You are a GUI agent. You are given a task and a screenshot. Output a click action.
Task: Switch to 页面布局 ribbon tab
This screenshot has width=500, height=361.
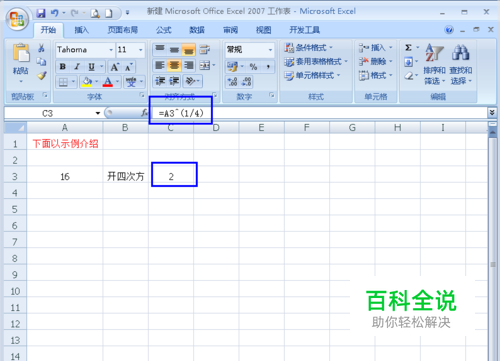click(122, 30)
